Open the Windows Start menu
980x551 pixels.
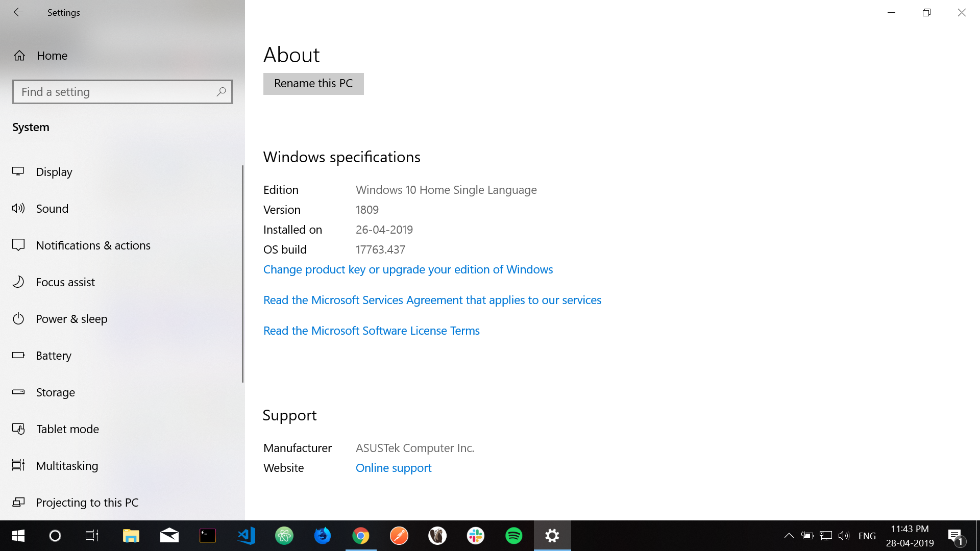coord(18,536)
